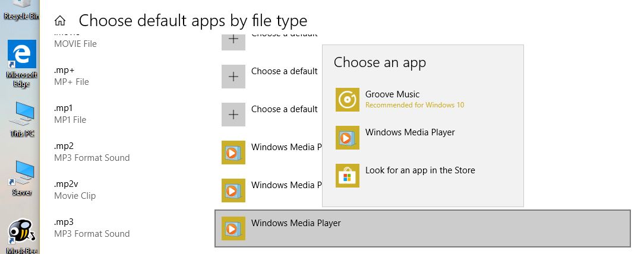
Task: Click the Microsoft Store bag icon
Action: coord(348,176)
